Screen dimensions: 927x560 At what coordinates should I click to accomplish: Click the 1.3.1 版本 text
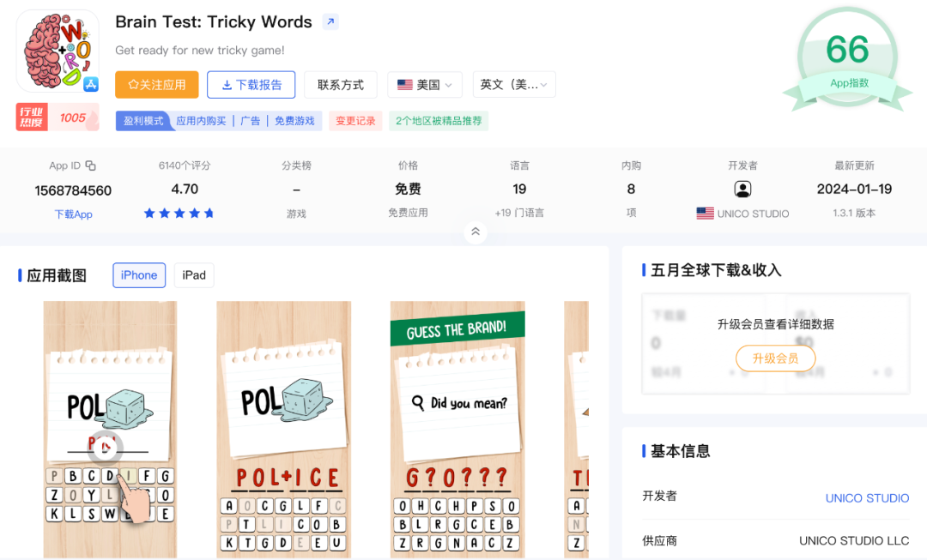[x=854, y=214]
